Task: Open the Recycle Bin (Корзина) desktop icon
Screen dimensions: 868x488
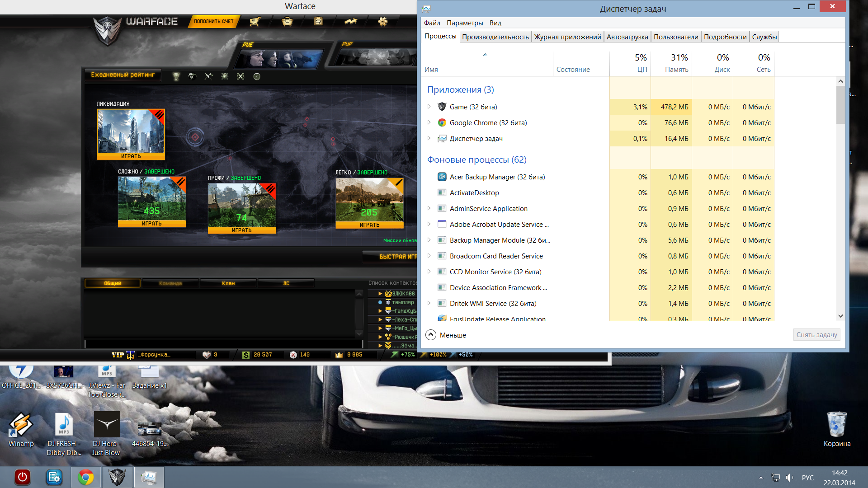Action: point(837,429)
